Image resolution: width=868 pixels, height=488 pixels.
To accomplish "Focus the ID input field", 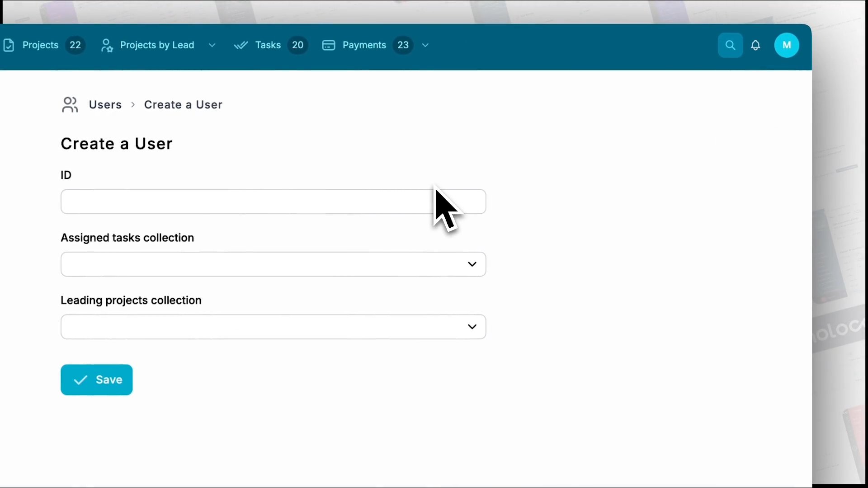I will [244, 202].
